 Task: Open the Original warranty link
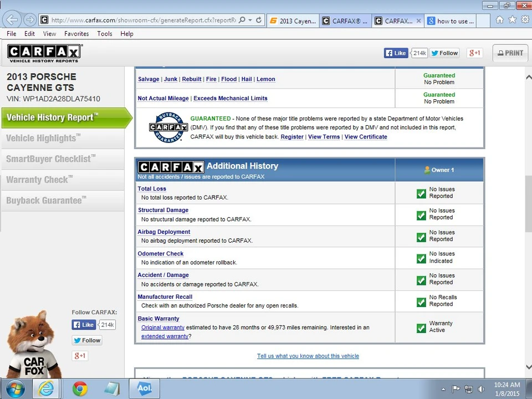click(163, 328)
